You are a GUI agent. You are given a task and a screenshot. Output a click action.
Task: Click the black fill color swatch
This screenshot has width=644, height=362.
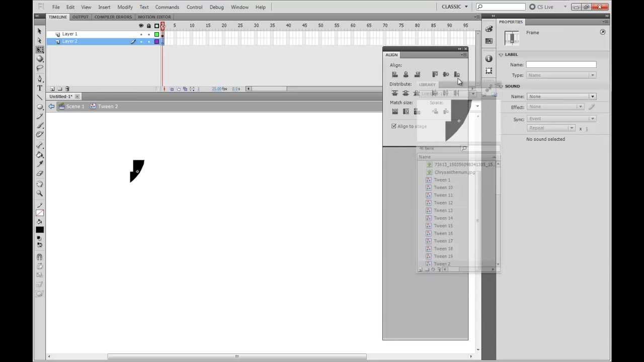tap(40, 230)
